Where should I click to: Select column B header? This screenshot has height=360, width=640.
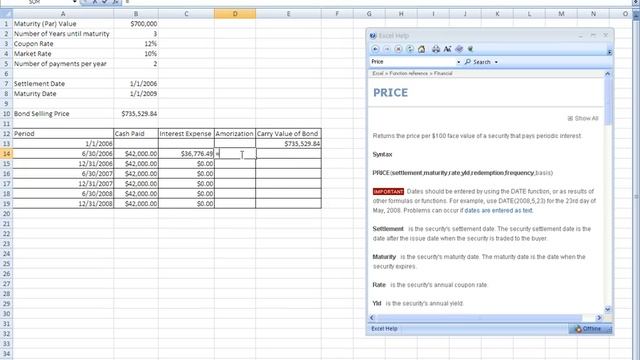pos(136,14)
